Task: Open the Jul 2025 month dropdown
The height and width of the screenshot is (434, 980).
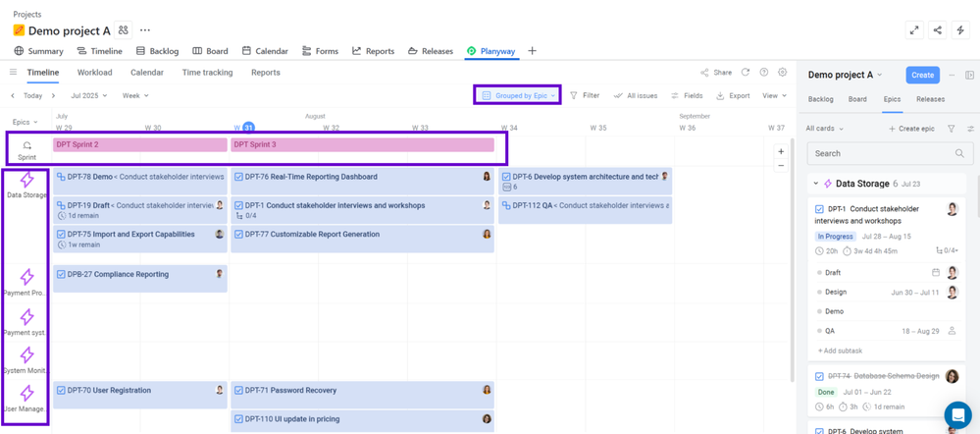Action: coord(89,95)
